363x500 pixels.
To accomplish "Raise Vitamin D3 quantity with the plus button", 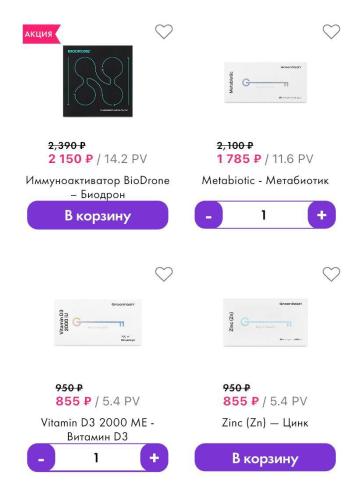I will pos(154,458).
